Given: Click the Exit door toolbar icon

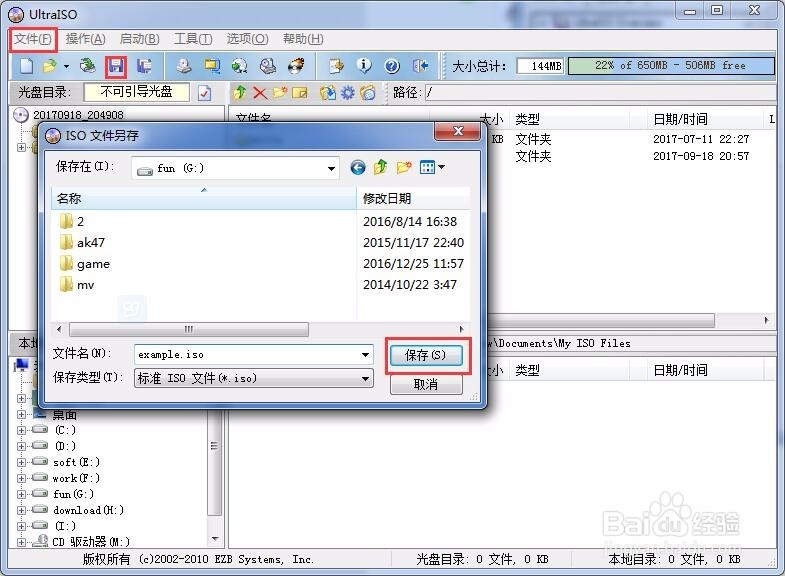Looking at the screenshot, I should pyautogui.click(x=421, y=66).
